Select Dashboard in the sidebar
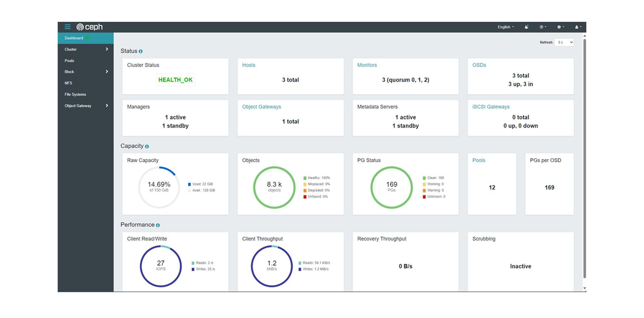Screen dimensions: 644x318 point(86,38)
